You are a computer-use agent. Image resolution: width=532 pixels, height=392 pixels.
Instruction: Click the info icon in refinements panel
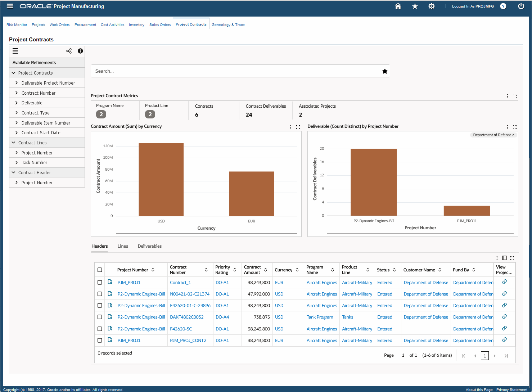pyautogui.click(x=80, y=51)
